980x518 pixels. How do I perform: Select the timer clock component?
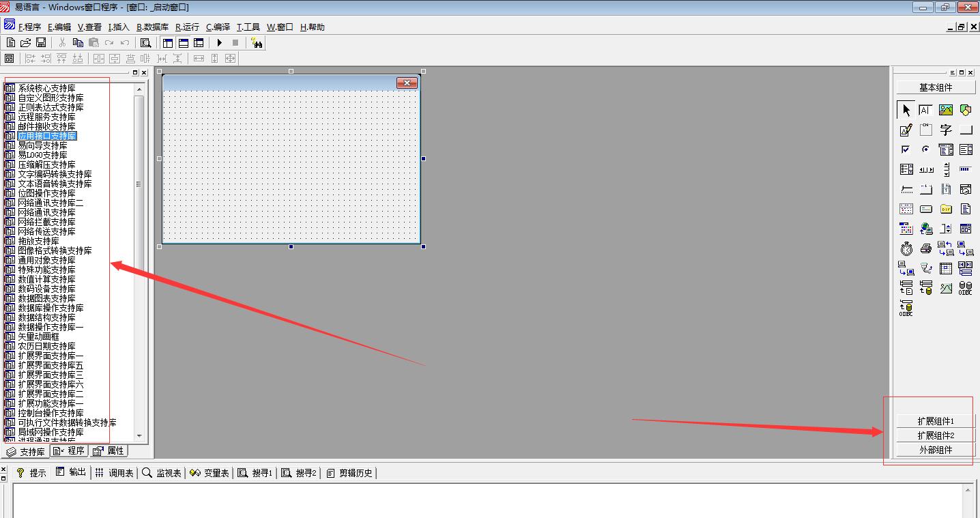[906, 248]
